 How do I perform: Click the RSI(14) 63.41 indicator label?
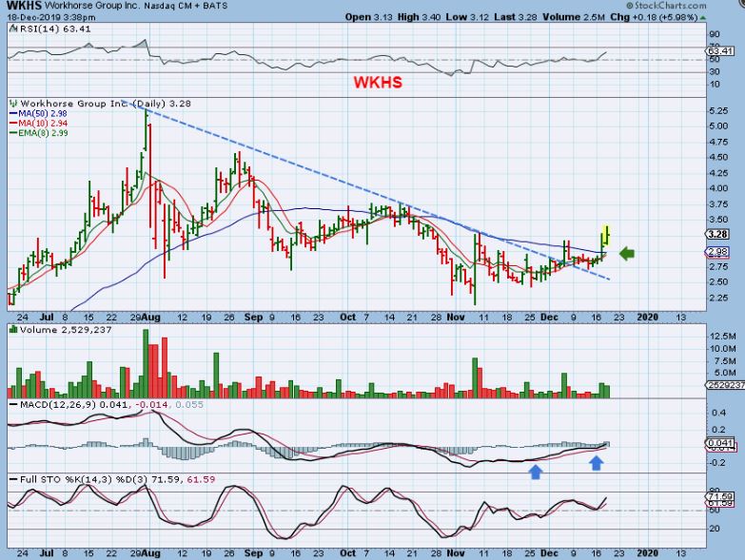(x=55, y=29)
